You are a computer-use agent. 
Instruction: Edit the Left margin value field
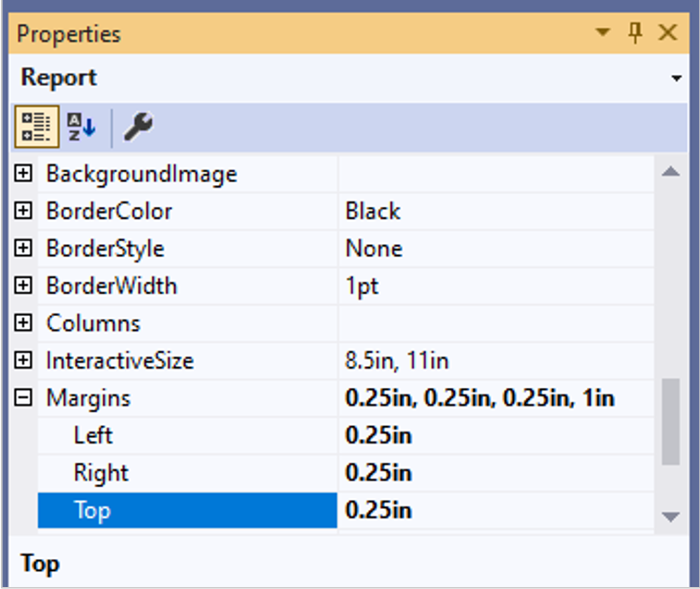pyautogui.click(x=496, y=436)
